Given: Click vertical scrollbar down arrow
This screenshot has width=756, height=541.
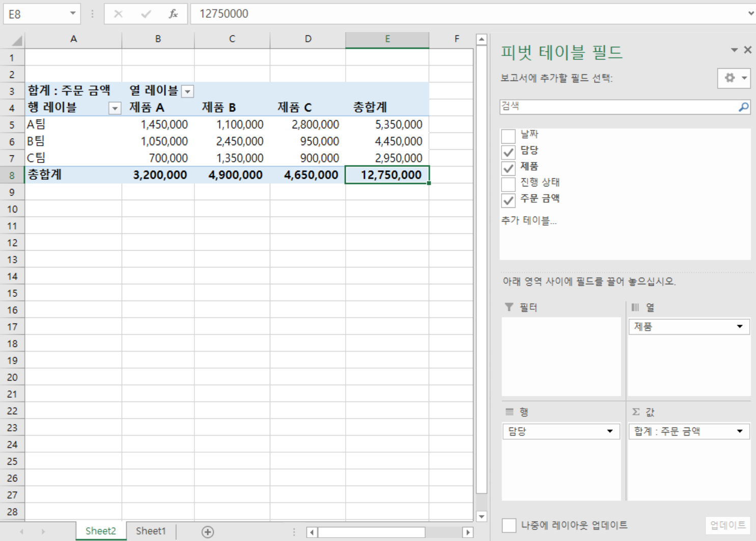Looking at the screenshot, I should click(482, 516).
